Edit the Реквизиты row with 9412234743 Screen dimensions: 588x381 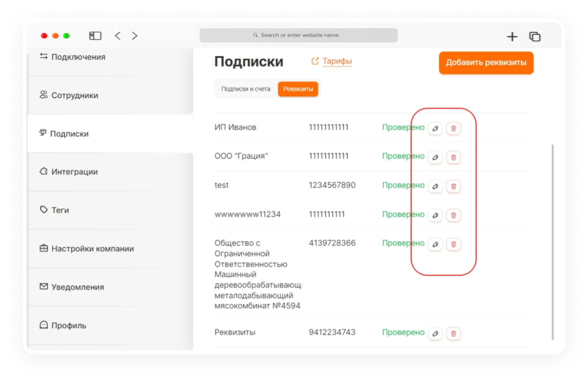tap(435, 333)
